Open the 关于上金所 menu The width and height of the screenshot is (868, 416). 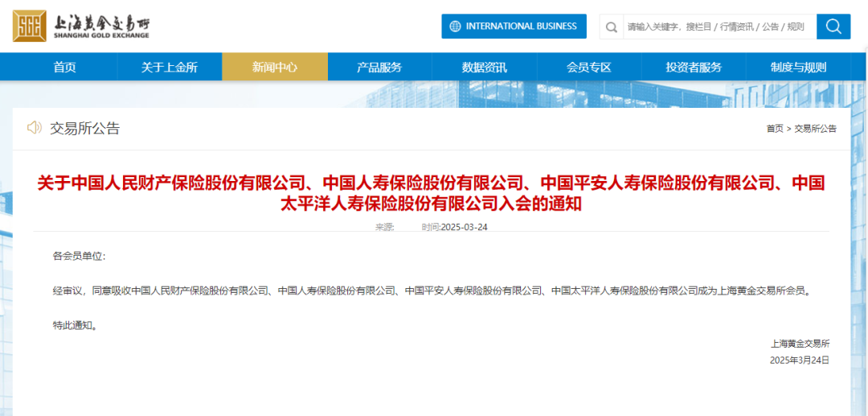point(169,67)
